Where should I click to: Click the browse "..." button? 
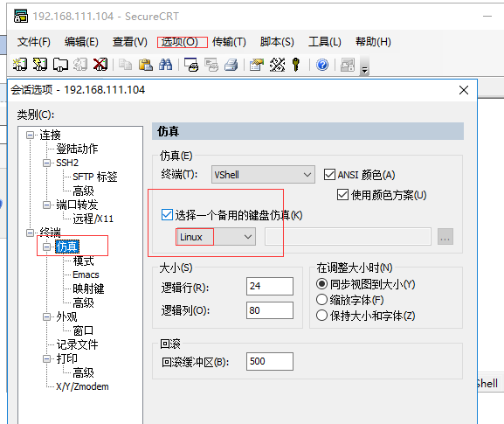(x=445, y=237)
